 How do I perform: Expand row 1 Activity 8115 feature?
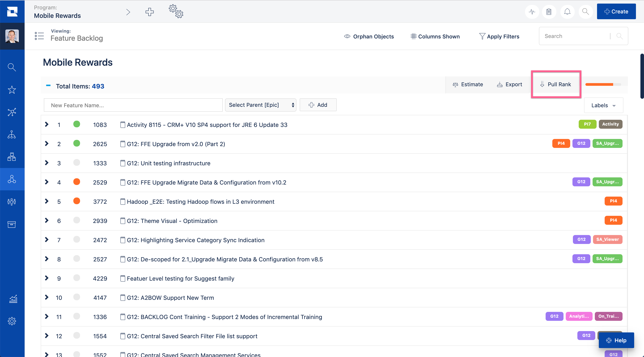click(47, 124)
